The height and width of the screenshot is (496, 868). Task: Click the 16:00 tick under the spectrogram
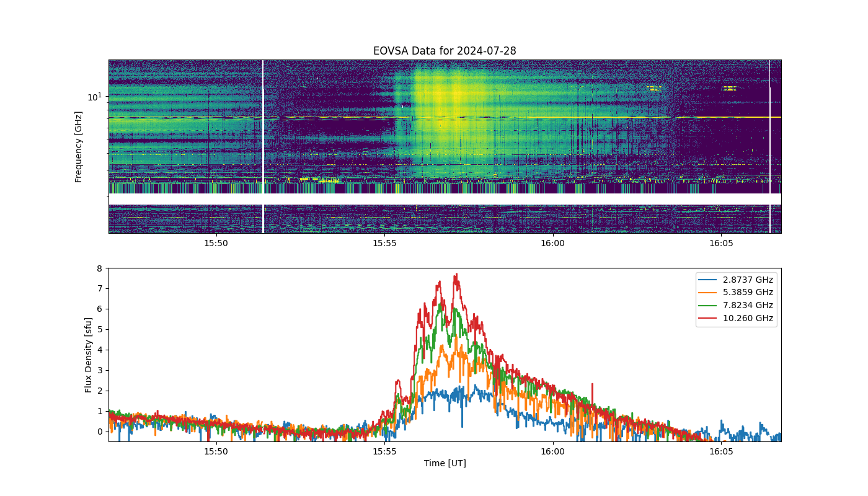(552, 243)
